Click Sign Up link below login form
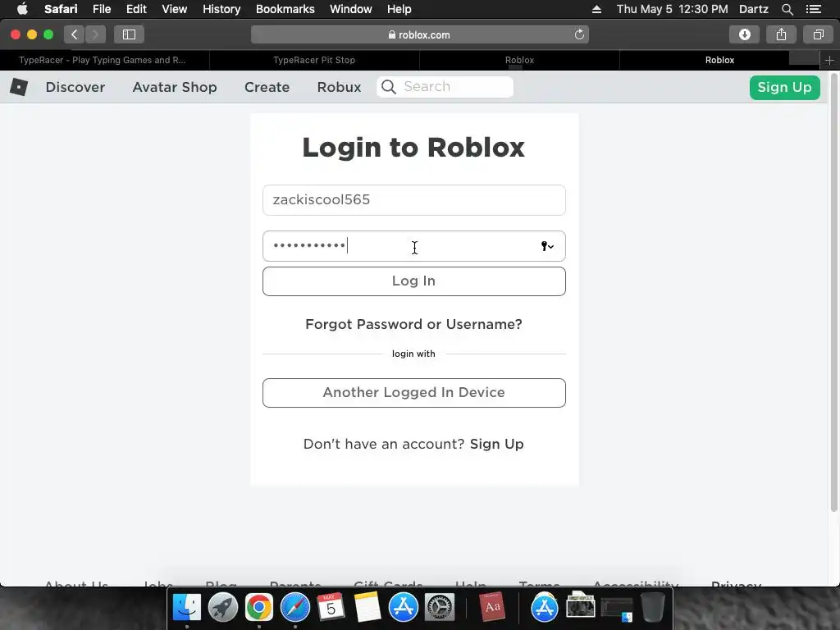The image size is (840, 630). pos(496,444)
